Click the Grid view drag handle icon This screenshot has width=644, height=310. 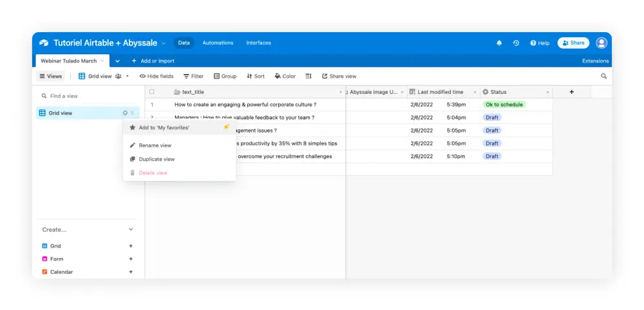tap(132, 113)
